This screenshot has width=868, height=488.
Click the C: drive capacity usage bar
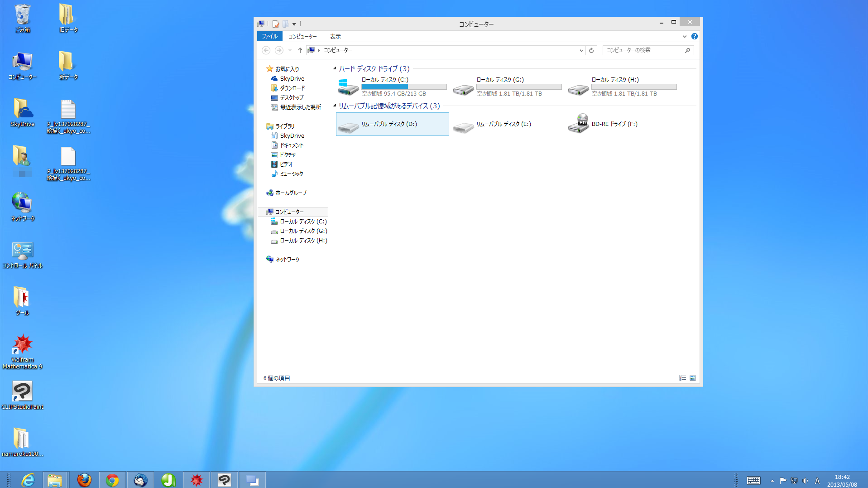tap(404, 87)
